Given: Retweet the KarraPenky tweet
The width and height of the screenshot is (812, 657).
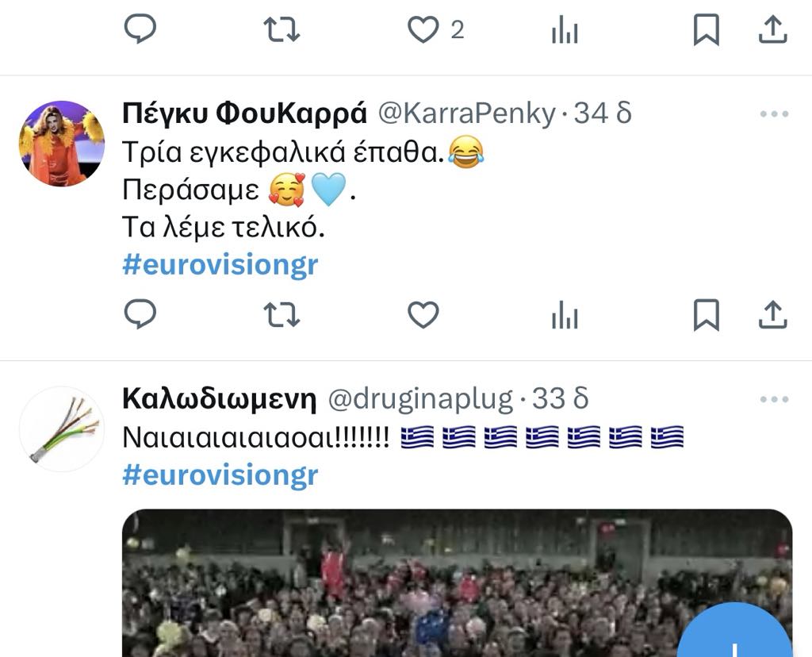Looking at the screenshot, I should 282,314.
